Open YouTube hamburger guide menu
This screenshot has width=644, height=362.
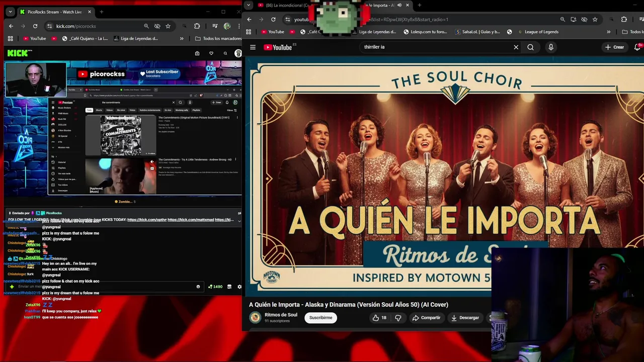click(253, 47)
